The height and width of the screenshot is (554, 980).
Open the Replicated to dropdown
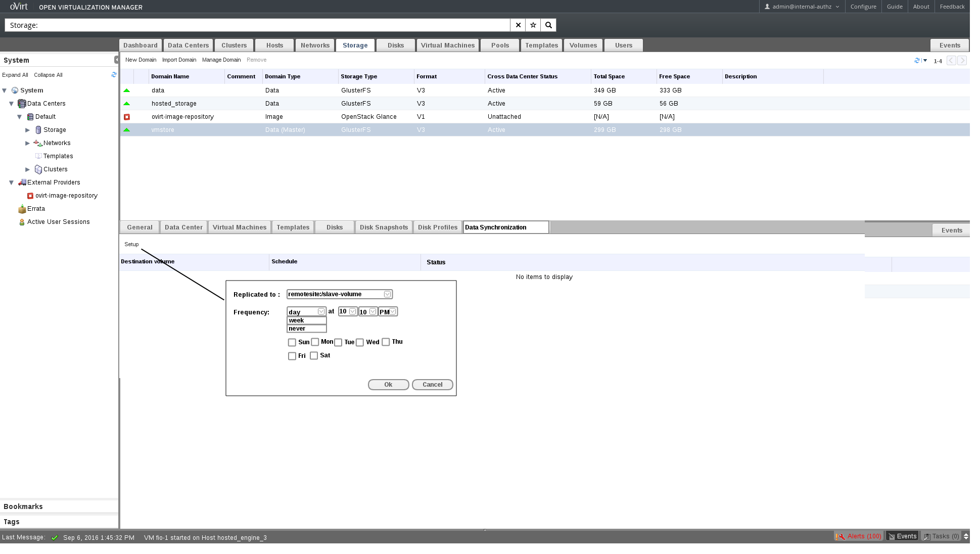[x=387, y=294]
